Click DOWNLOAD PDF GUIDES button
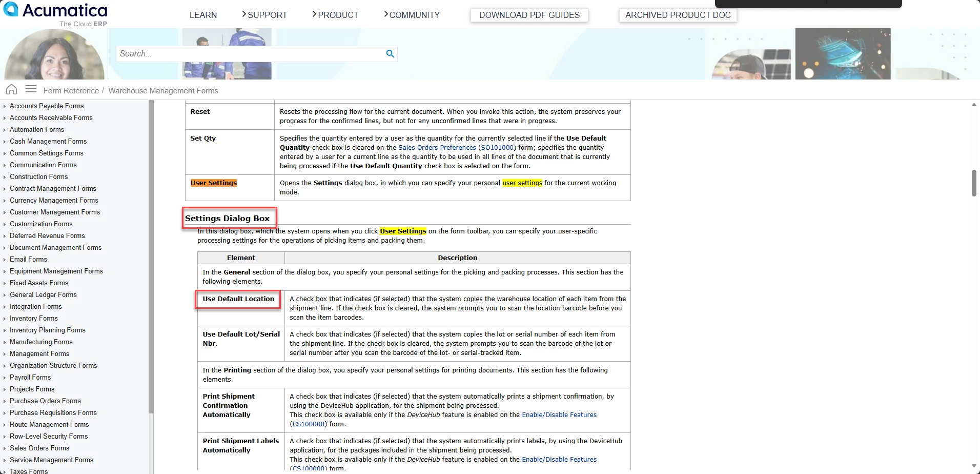This screenshot has height=474, width=980. click(x=529, y=15)
